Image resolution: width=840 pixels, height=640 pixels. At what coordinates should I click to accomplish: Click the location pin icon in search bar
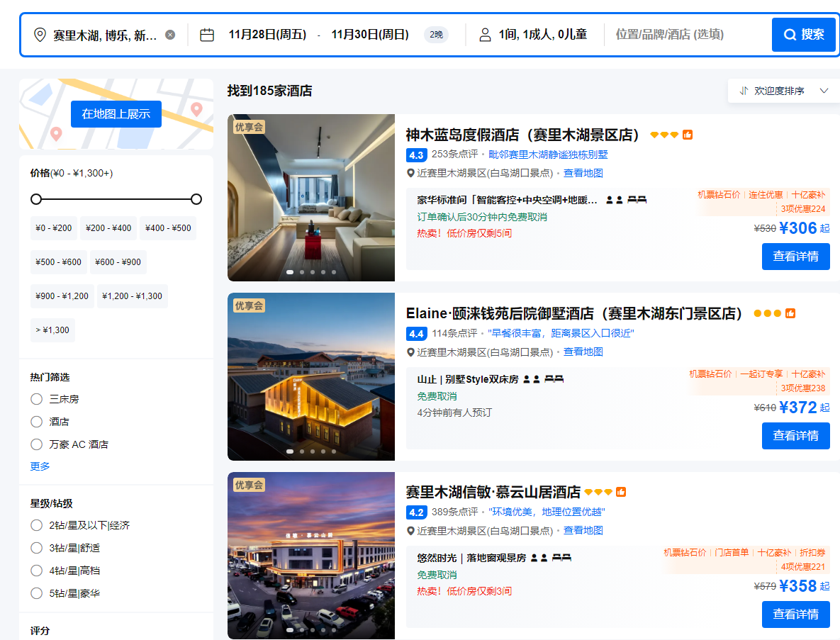point(40,35)
